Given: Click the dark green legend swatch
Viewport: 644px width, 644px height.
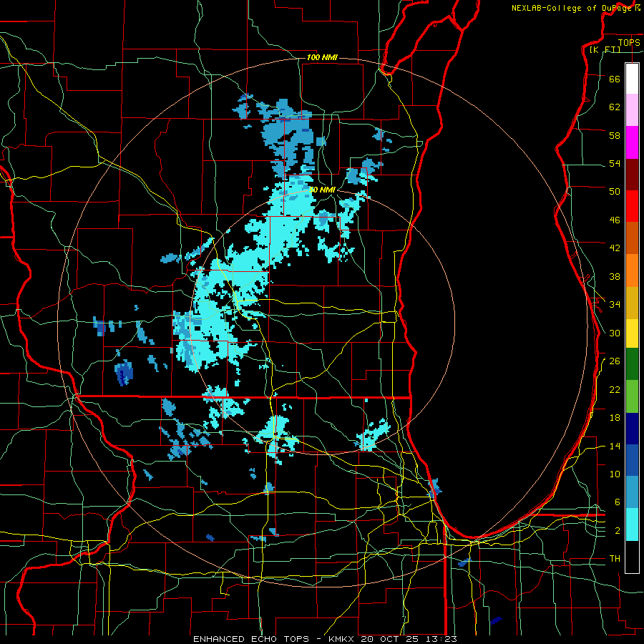Looking at the screenshot, I should [632, 364].
